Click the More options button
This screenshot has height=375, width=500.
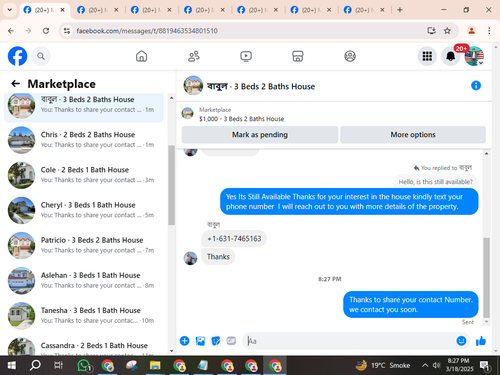(413, 135)
